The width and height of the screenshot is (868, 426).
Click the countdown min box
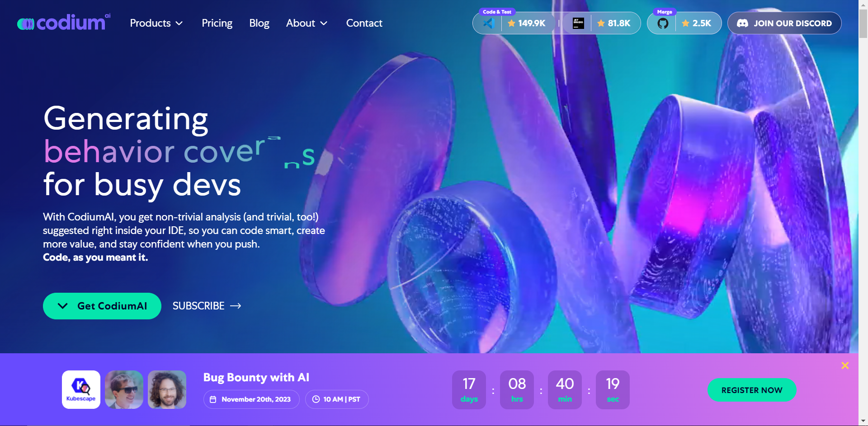(565, 390)
